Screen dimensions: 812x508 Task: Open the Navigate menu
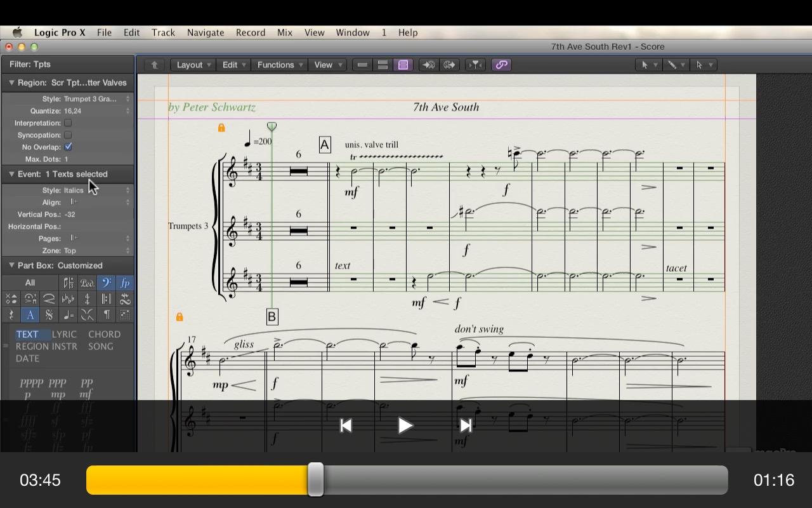(x=206, y=32)
